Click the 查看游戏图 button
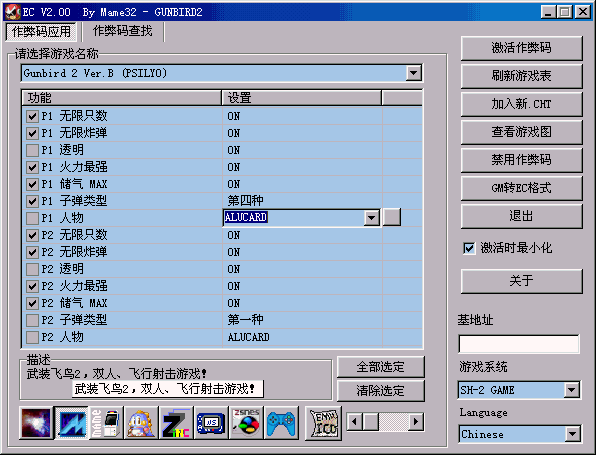 coord(521,132)
